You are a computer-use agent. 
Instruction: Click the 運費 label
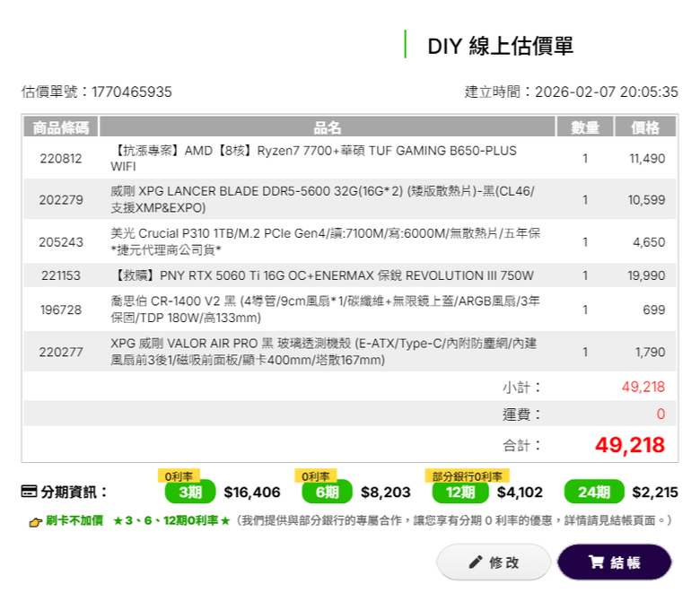[521, 414]
